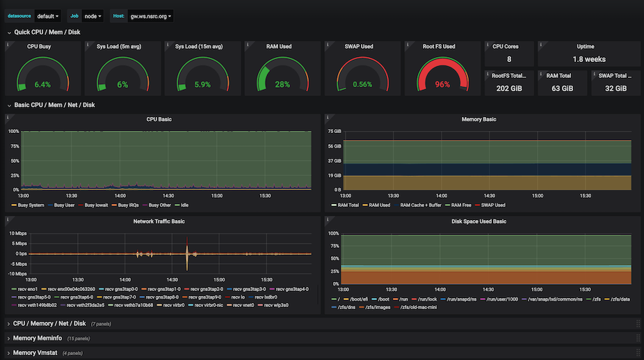Click the info icon on Memory Basic panel

pyautogui.click(x=327, y=117)
